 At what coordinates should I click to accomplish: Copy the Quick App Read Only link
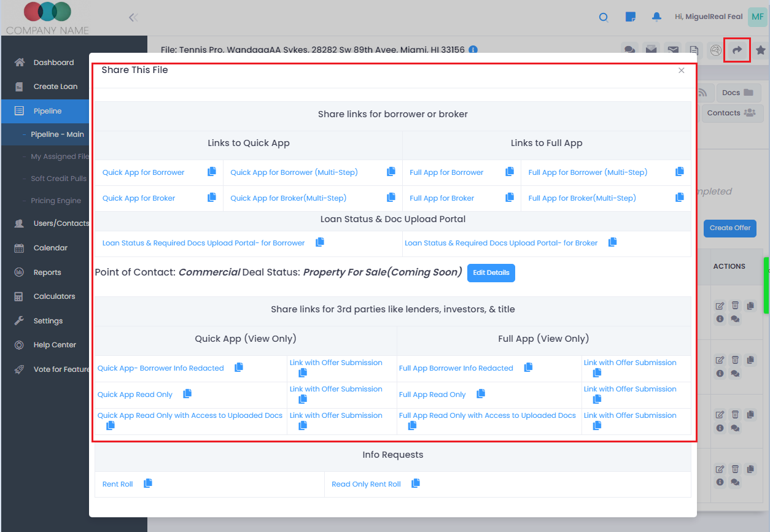[x=187, y=393]
